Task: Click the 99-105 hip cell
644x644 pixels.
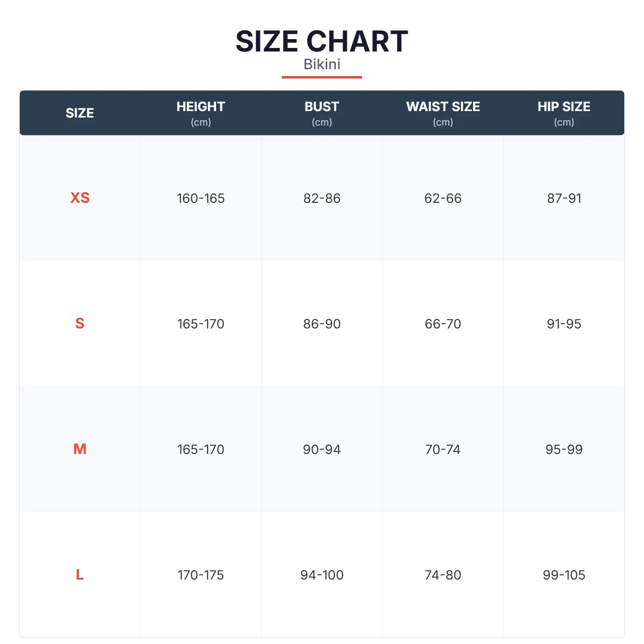Action: coord(563,575)
